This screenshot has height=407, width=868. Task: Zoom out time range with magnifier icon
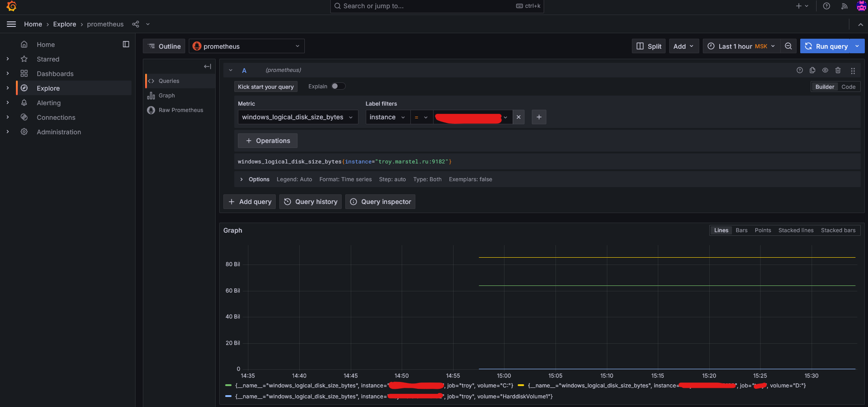[788, 46]
